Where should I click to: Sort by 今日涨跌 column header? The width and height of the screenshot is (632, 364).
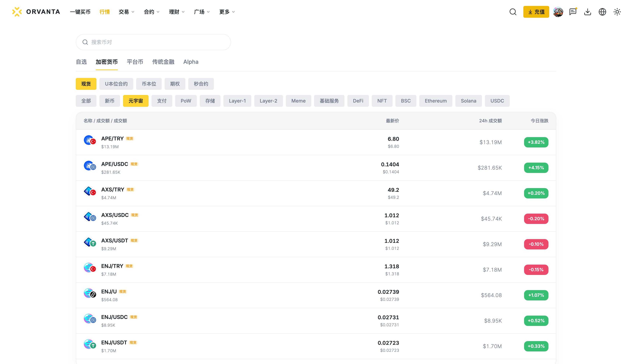tap(539, 121)
